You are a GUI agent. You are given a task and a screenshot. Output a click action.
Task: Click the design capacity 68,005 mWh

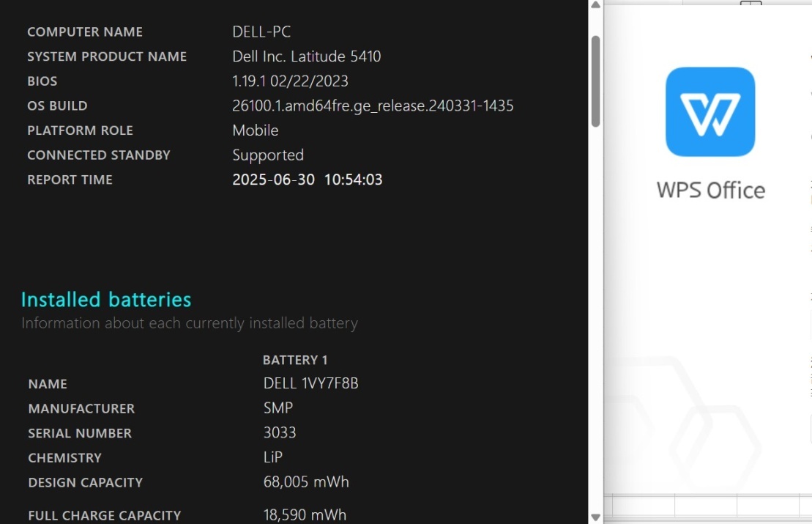pos(306,482)
